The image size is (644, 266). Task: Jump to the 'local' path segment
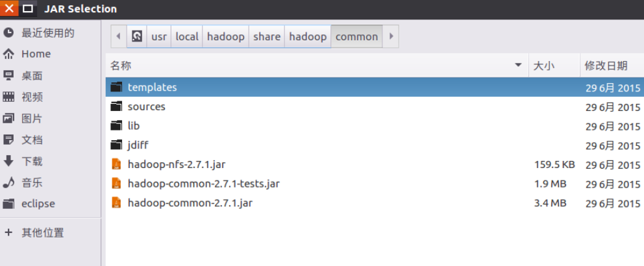pyautogui.click(x=187, y=36)
